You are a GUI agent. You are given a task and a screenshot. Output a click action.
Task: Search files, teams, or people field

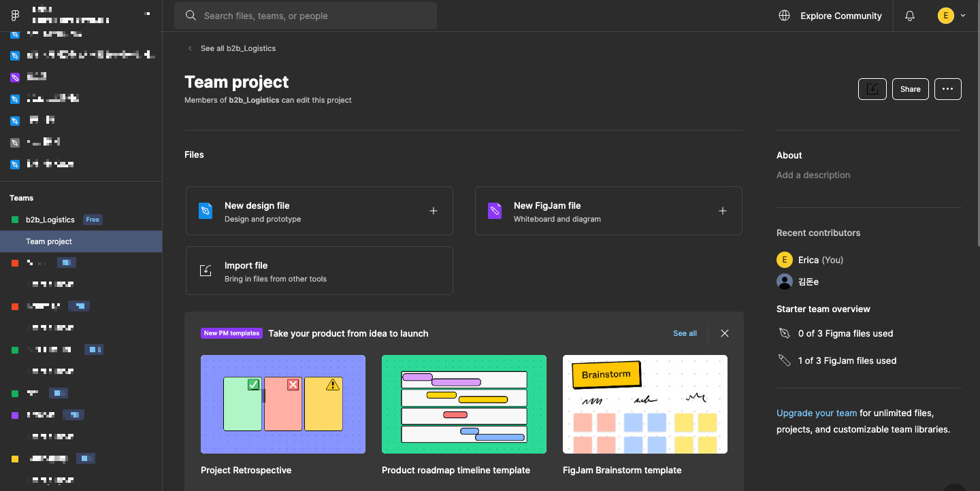tap(306, 16)
